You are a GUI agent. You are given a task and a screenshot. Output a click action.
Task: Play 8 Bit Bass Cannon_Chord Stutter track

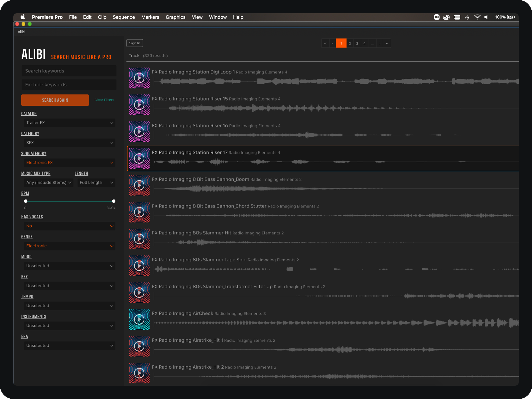click(139, 212)
